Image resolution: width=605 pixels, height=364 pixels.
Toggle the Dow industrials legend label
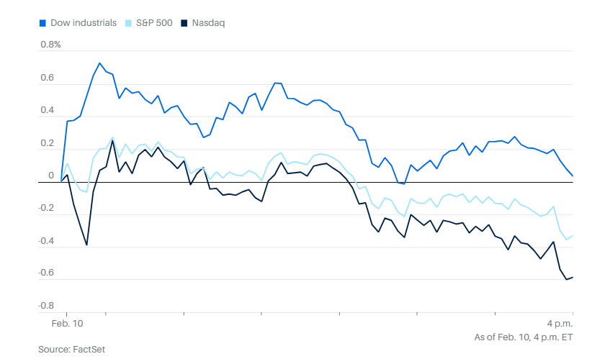pyautogui.click(x=83, y=23)
